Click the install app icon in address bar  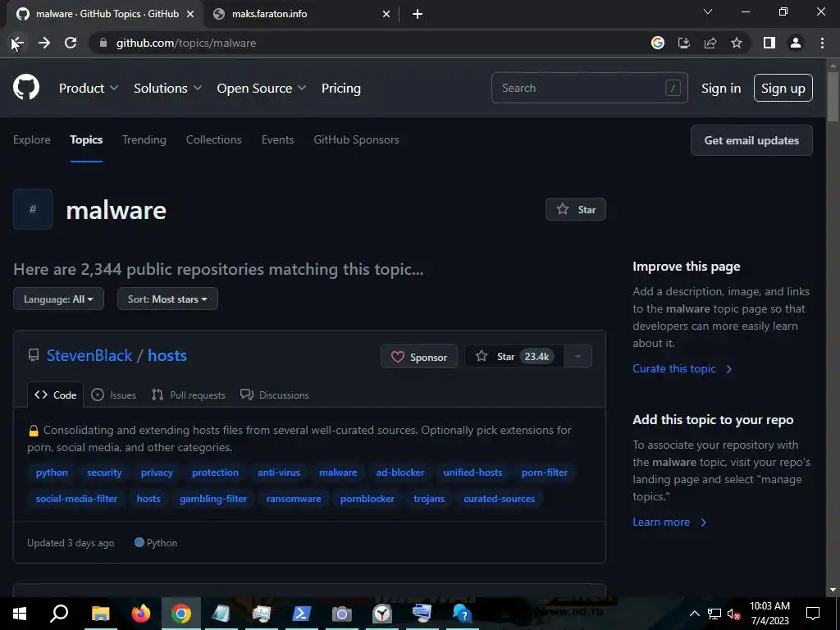pyautogui.click(x=684, y=43)
